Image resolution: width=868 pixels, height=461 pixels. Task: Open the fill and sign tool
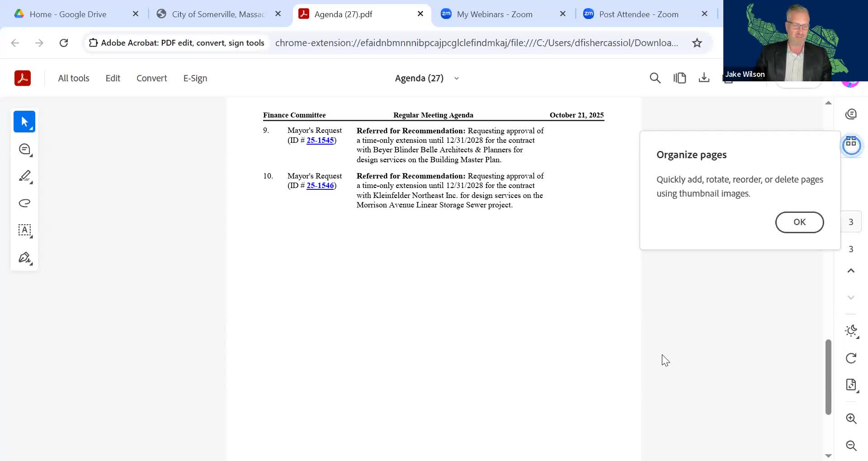(25, 258)
